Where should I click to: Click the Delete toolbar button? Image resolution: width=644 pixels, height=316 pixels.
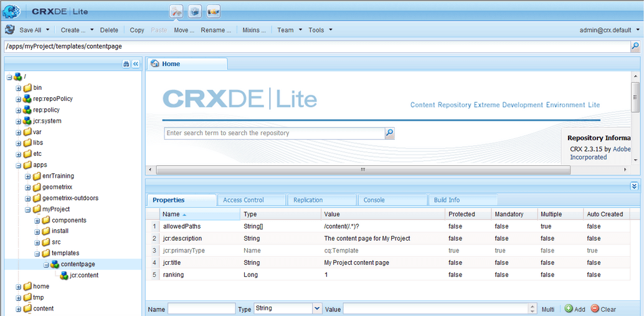tap(109, 30)
